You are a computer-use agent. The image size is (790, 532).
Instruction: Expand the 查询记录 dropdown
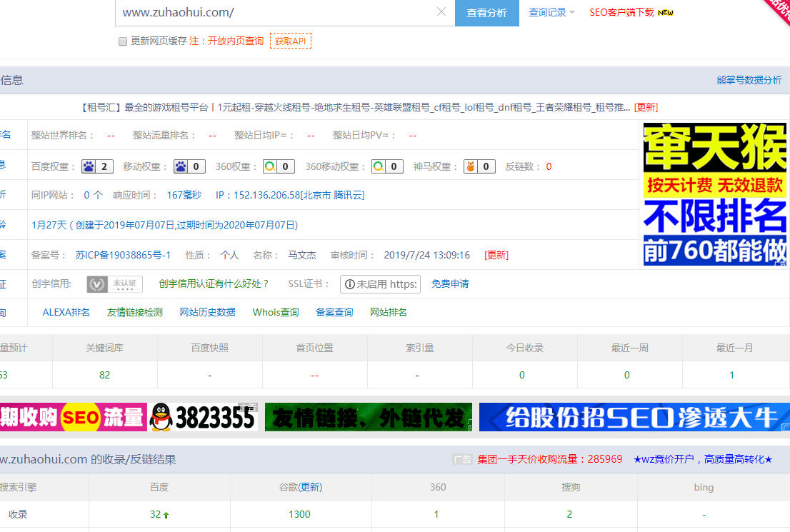point(551,13)
